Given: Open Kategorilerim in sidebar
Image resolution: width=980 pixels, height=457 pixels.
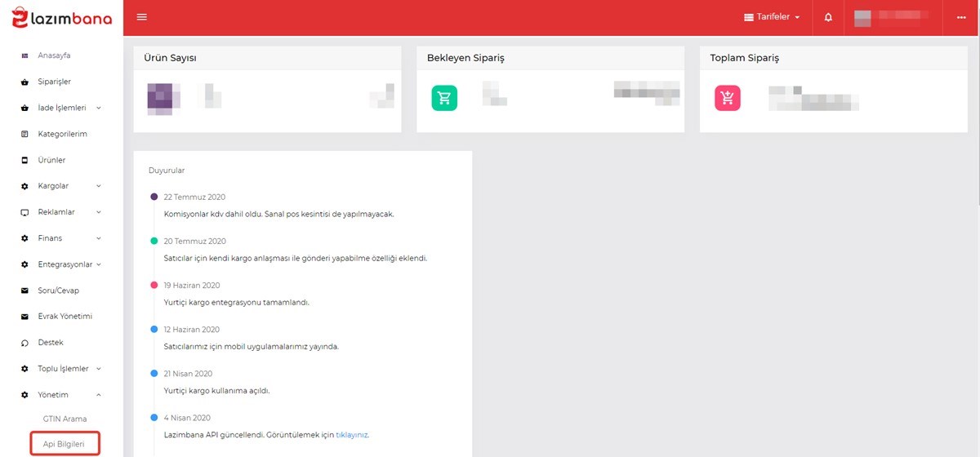Looking at the screenshot, I should coord(62,134).
